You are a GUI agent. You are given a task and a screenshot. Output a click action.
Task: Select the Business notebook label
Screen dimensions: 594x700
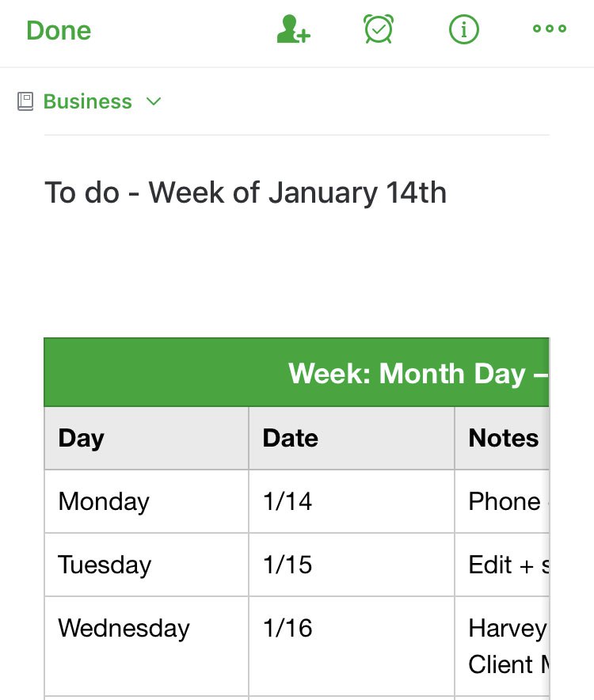tap(87, 101)
